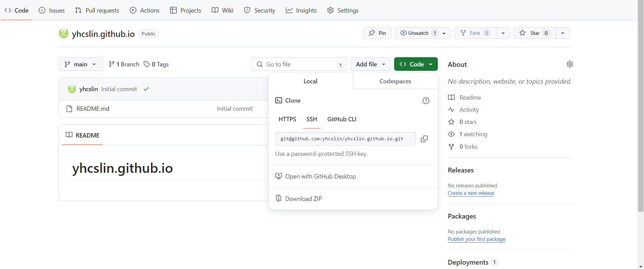Viewport: 644px width, 269px height.
Task: Click the README.md file icon
Action: point(69,109)
